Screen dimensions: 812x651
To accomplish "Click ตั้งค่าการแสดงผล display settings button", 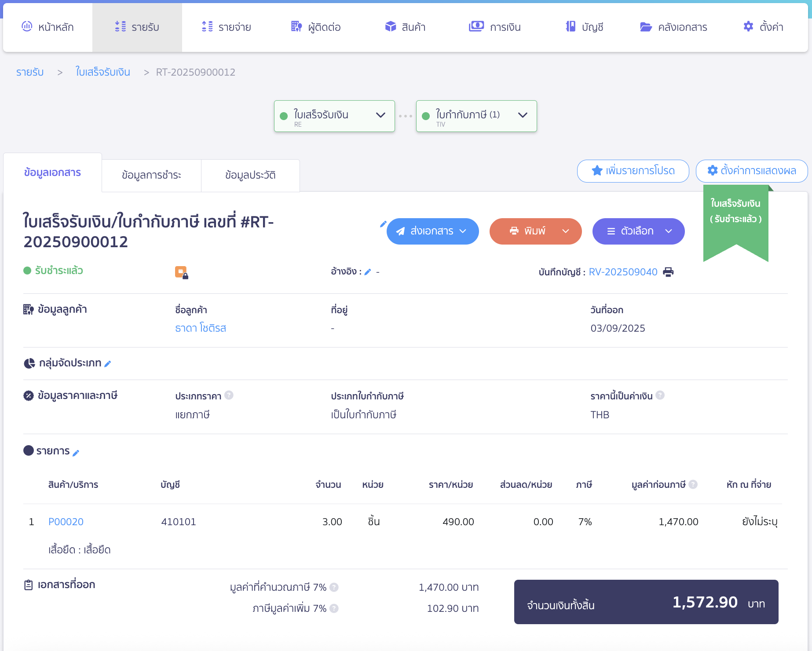I will point(752,171).
